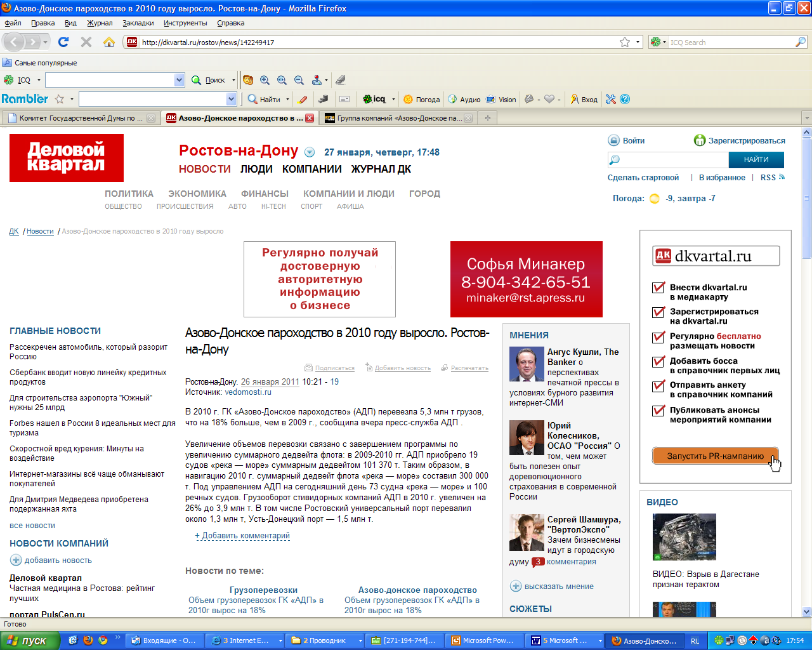
Task: Open Rambler toolbar settings wrench icon
Action: [611, 99]
